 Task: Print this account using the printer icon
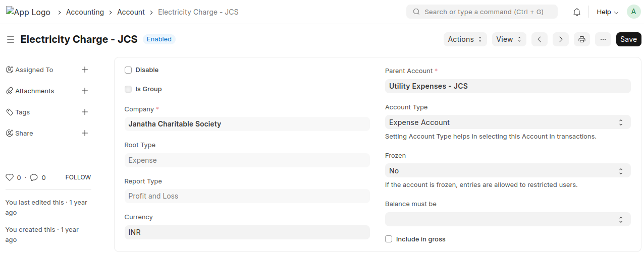point(582,39)
